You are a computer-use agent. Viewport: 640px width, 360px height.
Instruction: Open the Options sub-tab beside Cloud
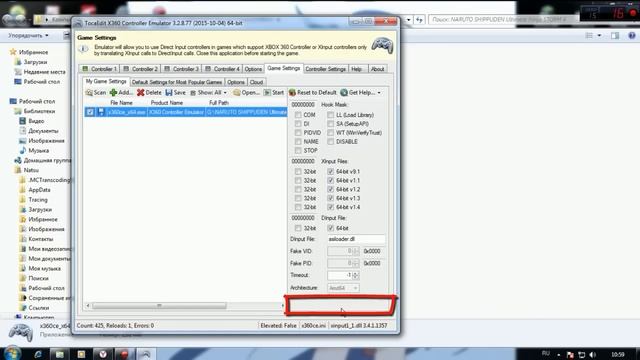click(x=236, y=82)
